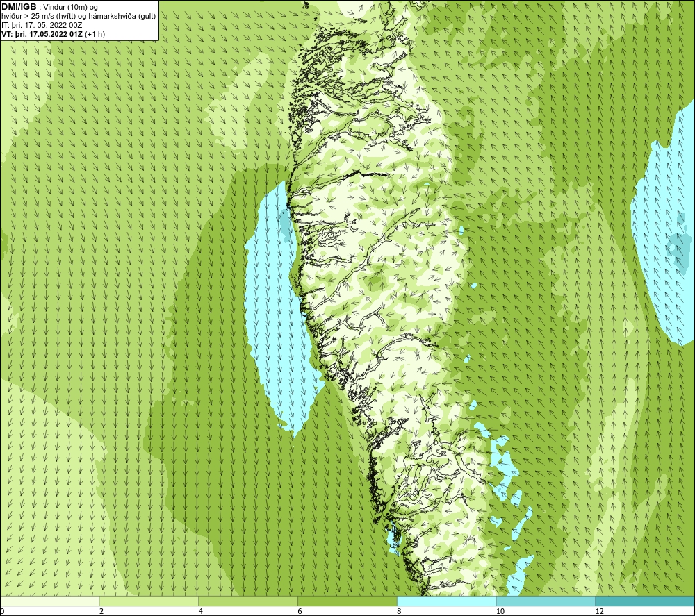Click the 8–10 m/s cyan scale segment

pyautogui.click(x=447, y=601)
